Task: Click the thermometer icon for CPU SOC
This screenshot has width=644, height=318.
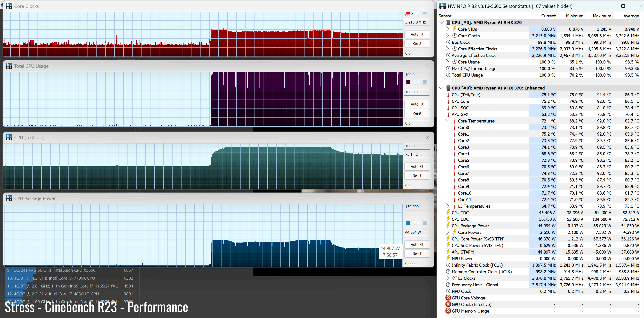Action: tap(448, 108)
